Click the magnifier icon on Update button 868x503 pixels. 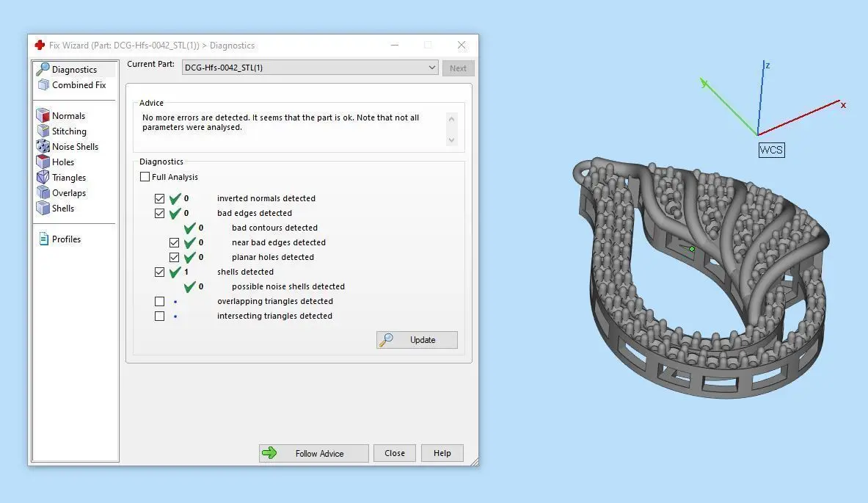(387, 339)
